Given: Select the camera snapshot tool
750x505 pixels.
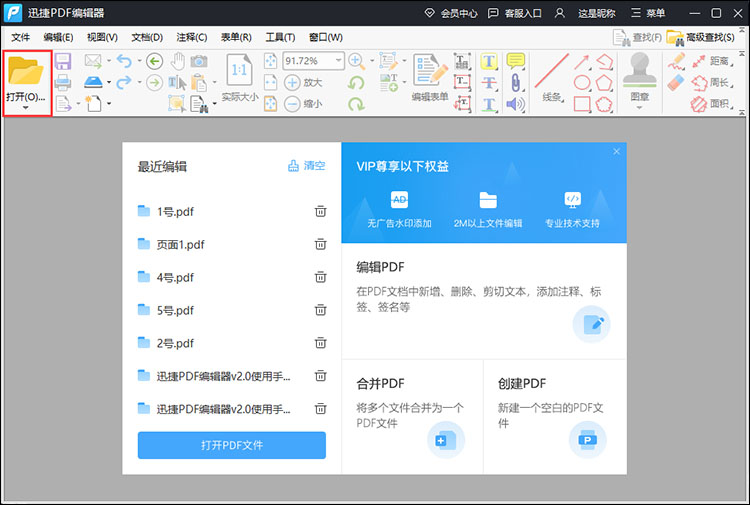Looking at the screenshot, I should click(x=199, y=61).
